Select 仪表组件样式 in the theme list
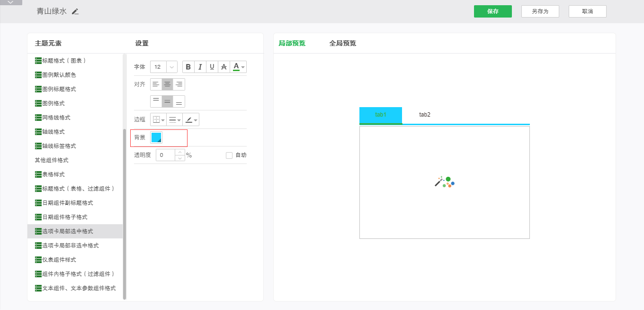This screenshot has width=644, height=310. tap(59, 260)
